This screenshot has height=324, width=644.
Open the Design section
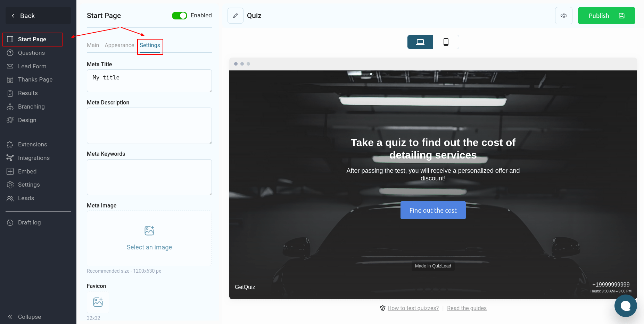point(27,120)
